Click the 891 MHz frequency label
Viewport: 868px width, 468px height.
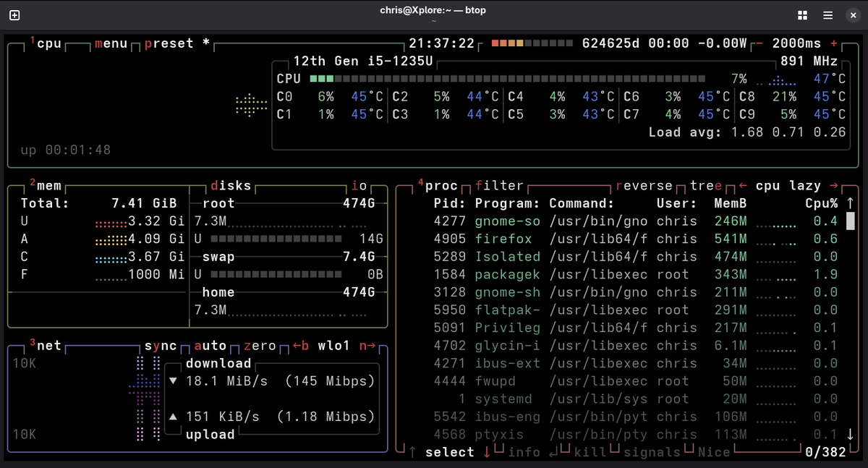(x=809, y=61)
